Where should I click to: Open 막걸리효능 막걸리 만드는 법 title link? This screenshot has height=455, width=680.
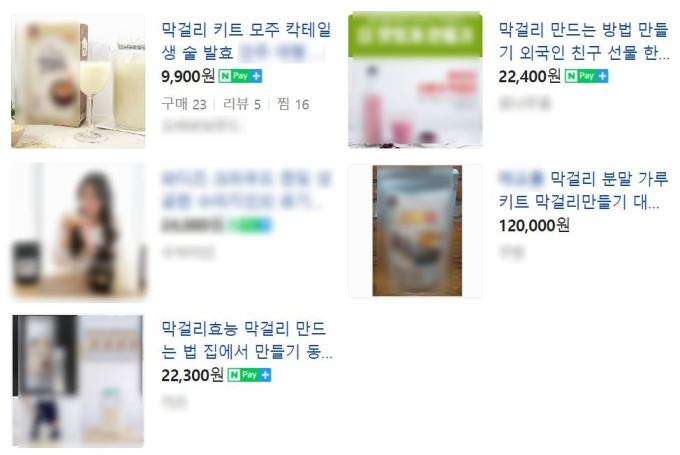[x=247, y=340]
